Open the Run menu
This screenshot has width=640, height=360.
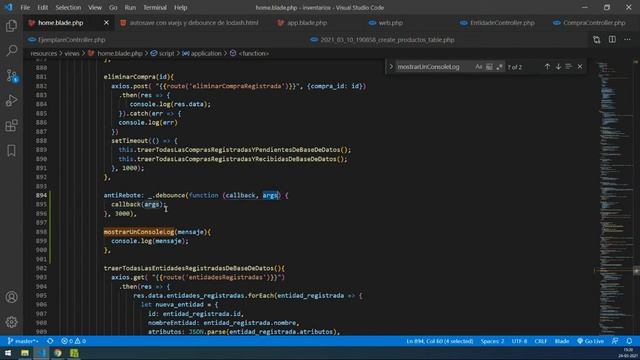130,7
